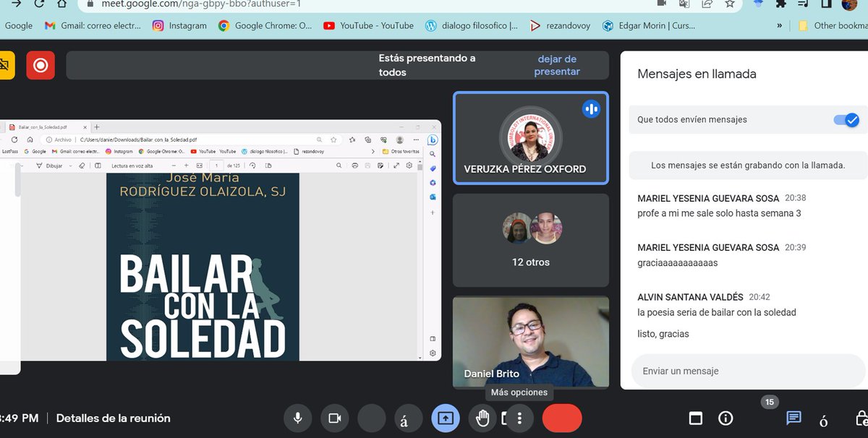Select the Bailar_con_la_Soledad.pdf tab in shared Edge
Image resolution: width=868 pixels, height=438 pixels.
tap(46, 127)
